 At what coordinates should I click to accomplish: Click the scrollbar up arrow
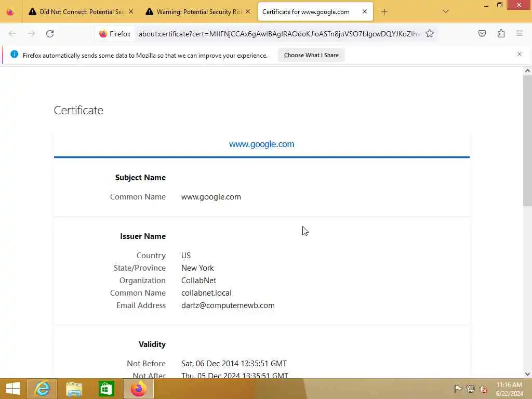pyautogui.click(x=527, y=71)
